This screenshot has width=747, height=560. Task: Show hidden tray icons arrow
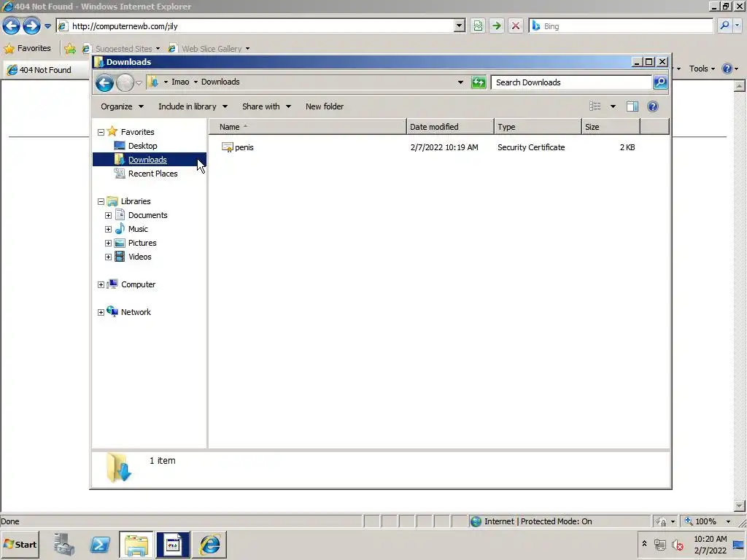644,544
